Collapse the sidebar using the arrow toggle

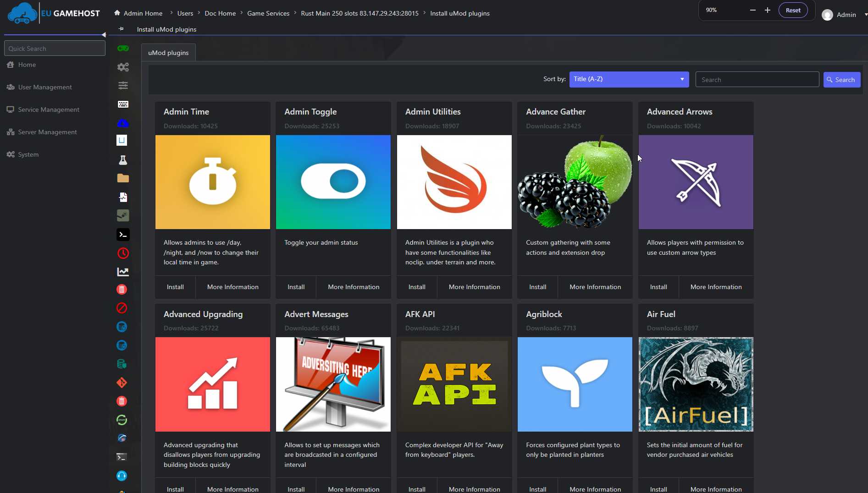point(104,34)
